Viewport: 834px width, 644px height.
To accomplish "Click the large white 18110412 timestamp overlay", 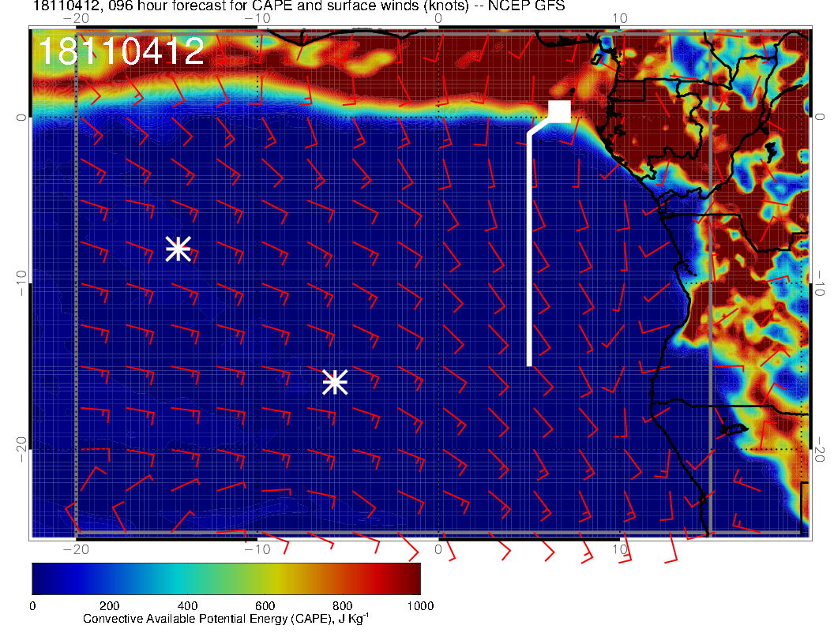I will 121,51.
